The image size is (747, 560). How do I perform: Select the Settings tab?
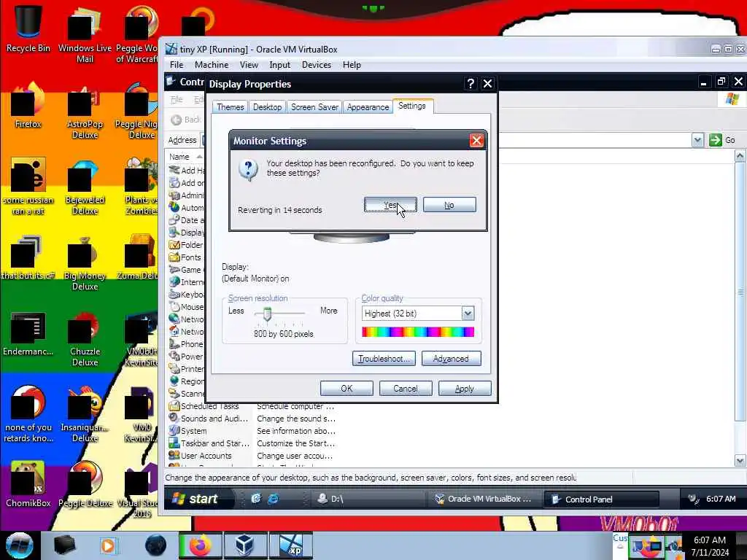(412, 106)
